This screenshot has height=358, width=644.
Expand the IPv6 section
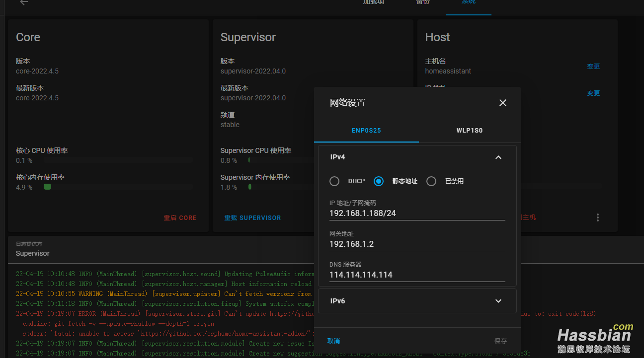click(x=417, y=301)
